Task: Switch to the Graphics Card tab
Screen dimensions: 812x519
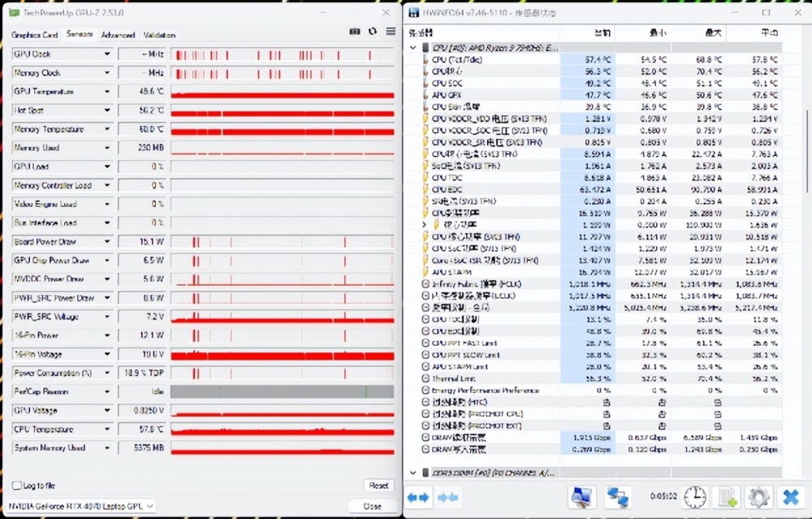Action: point(34,35)
